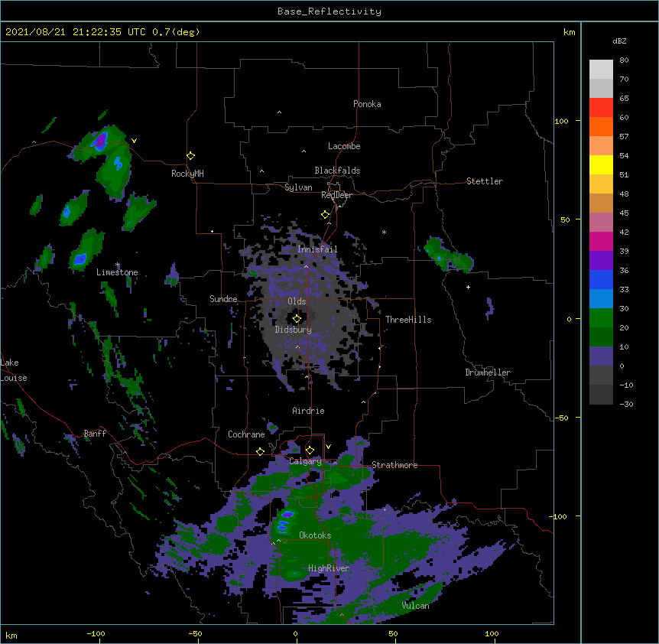Click the -100 tick label on the bottom axis
The image size is (659, 644).
[x=96, y=633]
